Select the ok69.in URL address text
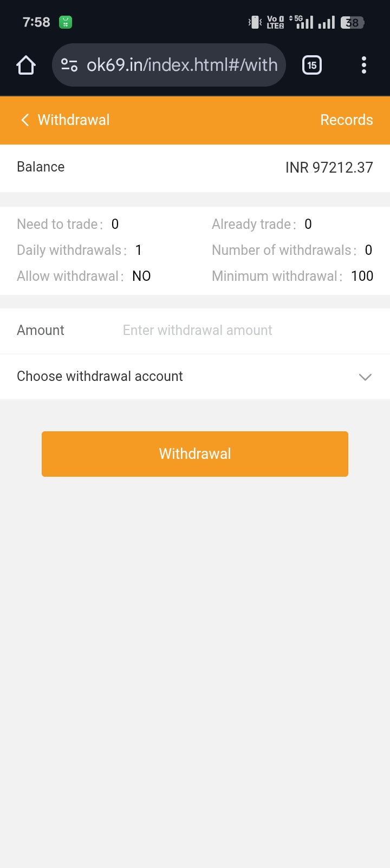The height and width of the screenshot is (868, 390). [182, 65]
